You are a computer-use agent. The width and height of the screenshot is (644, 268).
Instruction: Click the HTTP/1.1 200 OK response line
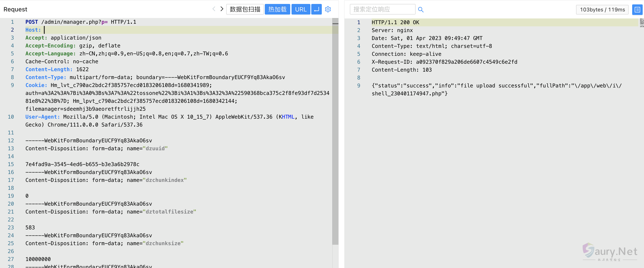point(395,22)
